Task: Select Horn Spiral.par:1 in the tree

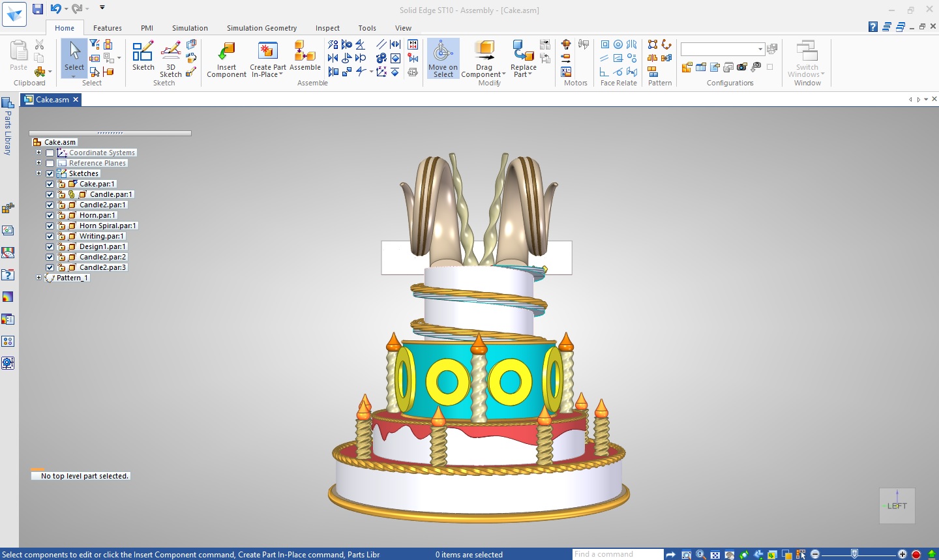Action: [108, 226]
